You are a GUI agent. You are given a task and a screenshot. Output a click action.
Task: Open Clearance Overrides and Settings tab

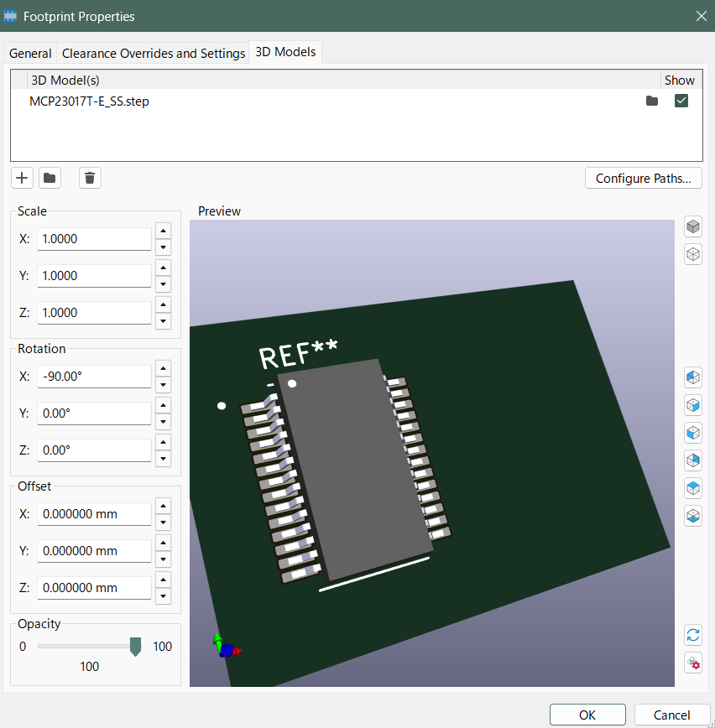pyautogui.click(x=154, y=53)
